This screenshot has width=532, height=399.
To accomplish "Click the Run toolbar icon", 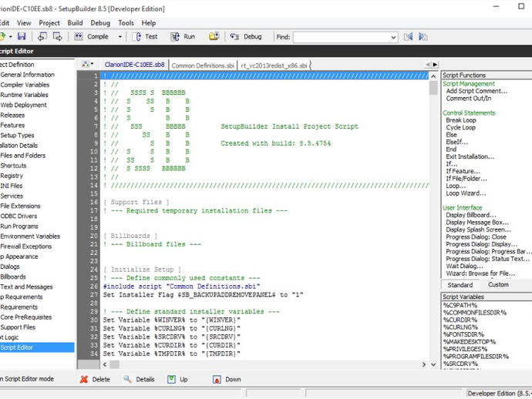I will click(175, 37).
